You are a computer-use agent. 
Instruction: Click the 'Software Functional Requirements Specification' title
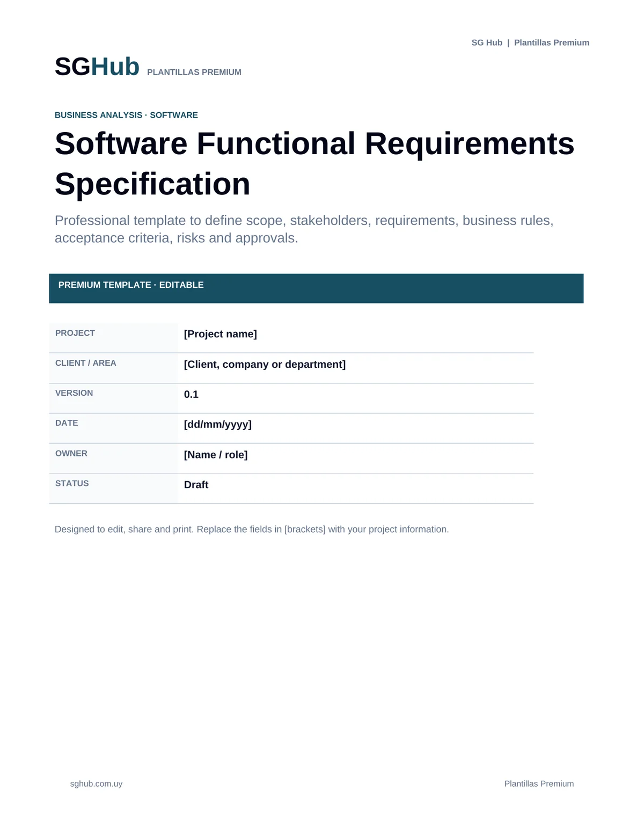[314, 164]
